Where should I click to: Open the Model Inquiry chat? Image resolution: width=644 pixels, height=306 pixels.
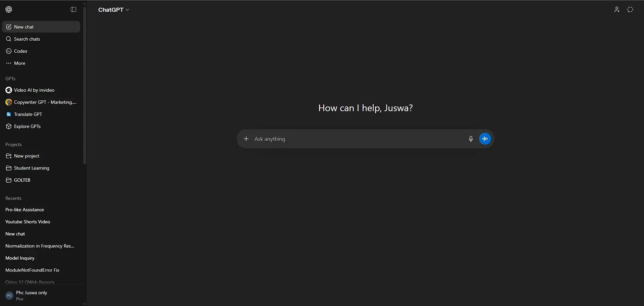pos(41,258)
